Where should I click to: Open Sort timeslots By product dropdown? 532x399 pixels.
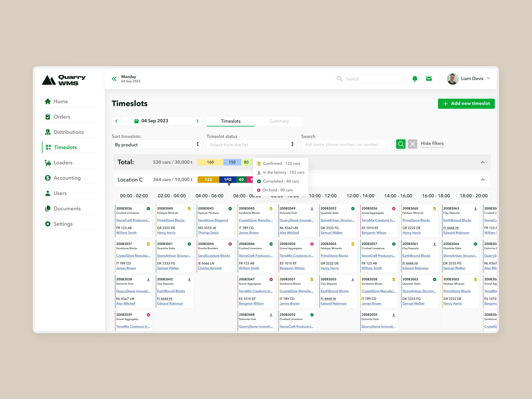pyautogui.click(x=157, y=144)
